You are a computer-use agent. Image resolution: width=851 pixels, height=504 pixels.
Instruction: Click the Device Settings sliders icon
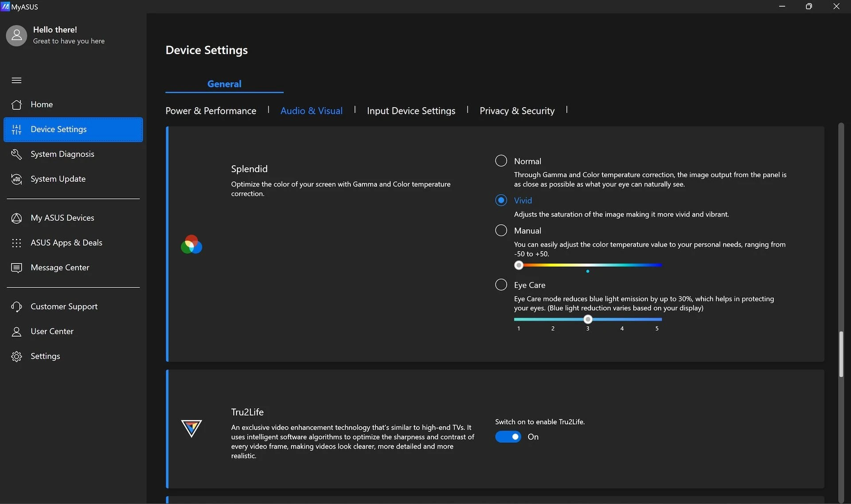coord(16,129)
